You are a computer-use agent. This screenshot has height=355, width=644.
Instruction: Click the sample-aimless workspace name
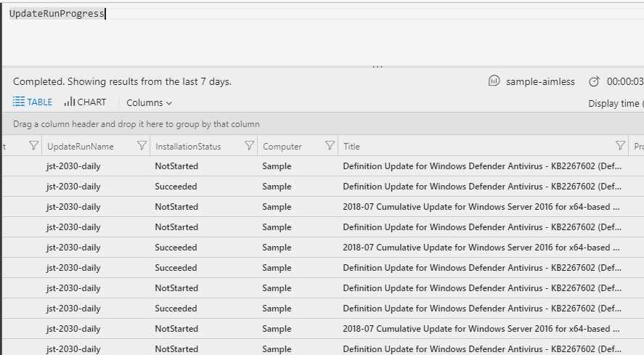540,82
